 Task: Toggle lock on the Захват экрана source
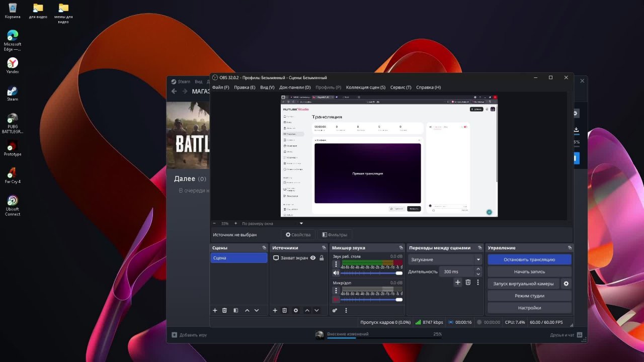[x=321, y=258]
